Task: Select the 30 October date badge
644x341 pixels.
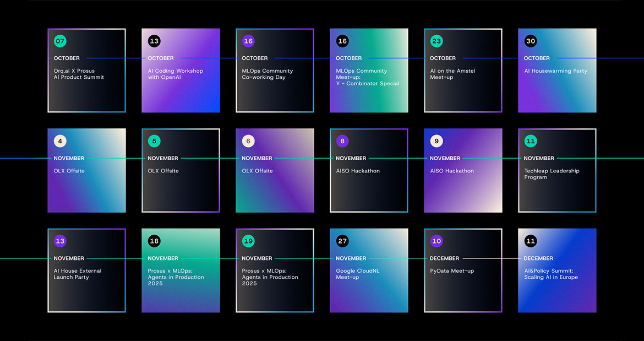Action: pyautogui.click(x=531, y=41)
